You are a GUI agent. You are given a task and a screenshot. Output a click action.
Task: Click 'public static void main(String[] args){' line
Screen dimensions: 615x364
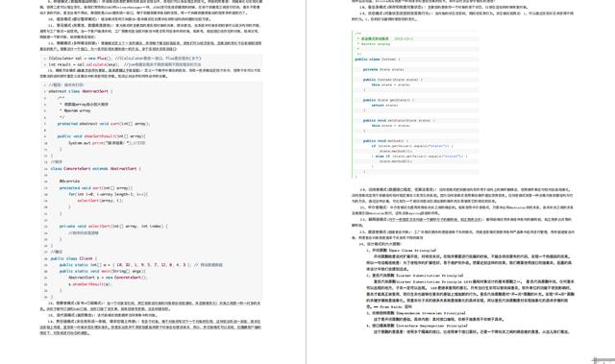pyautogui.click(x=103, y=271)
